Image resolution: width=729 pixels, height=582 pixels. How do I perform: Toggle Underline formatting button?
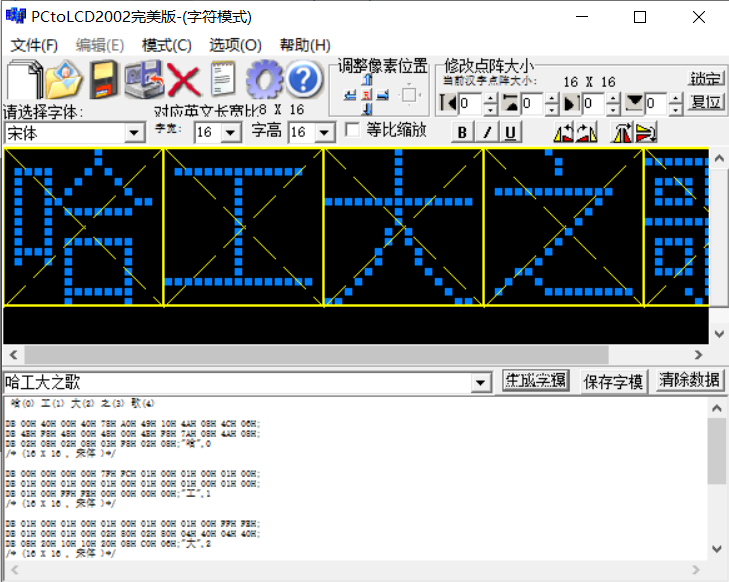coord(510,132)
